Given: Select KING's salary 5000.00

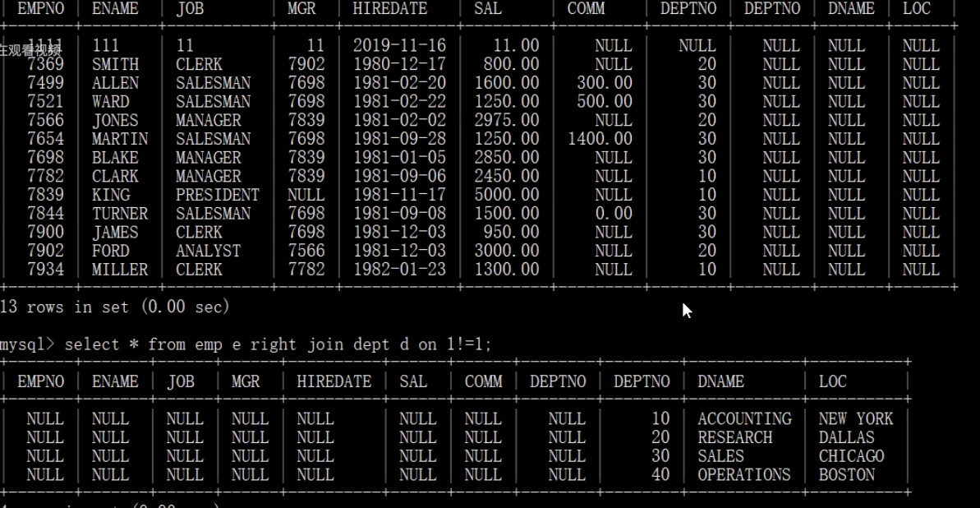Looking at the screenshot, I should (x=507, y=195).
